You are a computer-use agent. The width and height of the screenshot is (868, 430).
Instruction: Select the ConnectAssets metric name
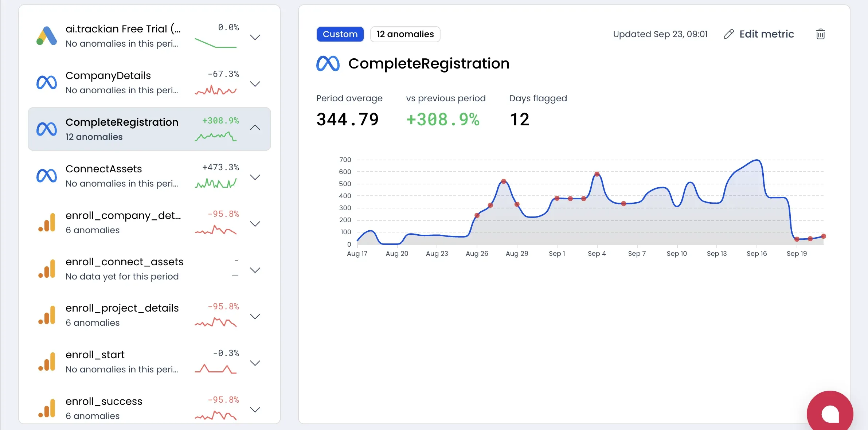(x=104, y=169)
